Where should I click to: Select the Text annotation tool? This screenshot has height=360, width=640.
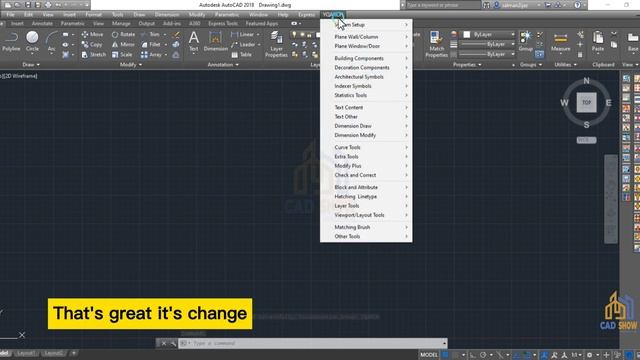pos(193,41)
